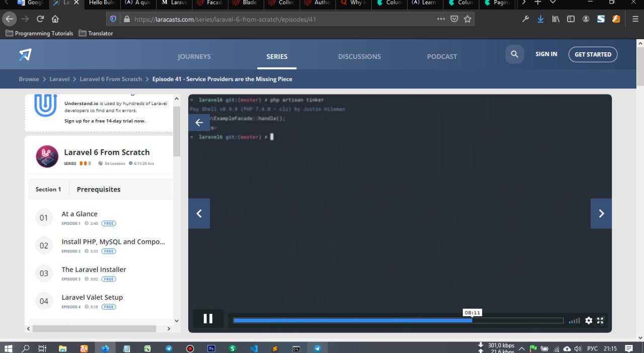
Task: Open the Translator bookmarks folder
Action: pos(96,33)
